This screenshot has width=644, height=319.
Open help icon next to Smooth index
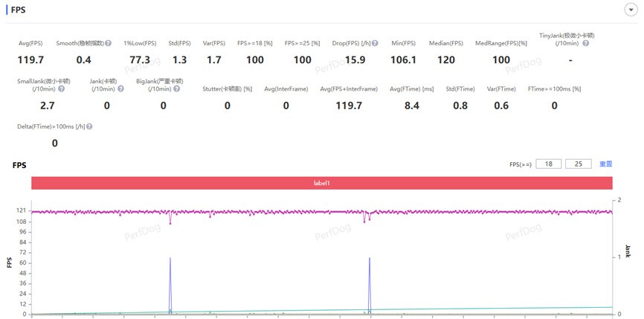click(x=108, y=43)
